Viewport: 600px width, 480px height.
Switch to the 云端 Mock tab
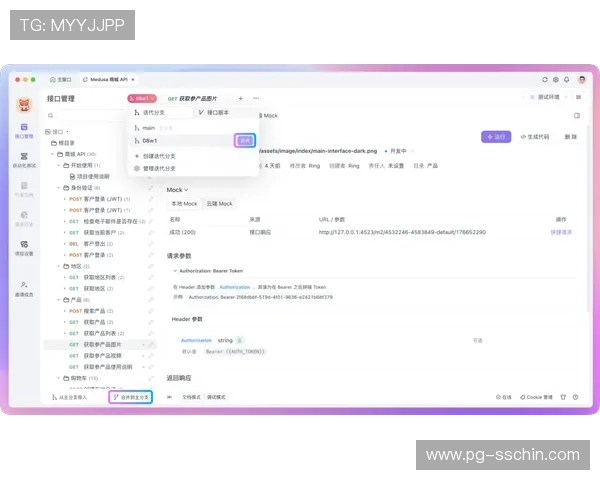point(219,203)
